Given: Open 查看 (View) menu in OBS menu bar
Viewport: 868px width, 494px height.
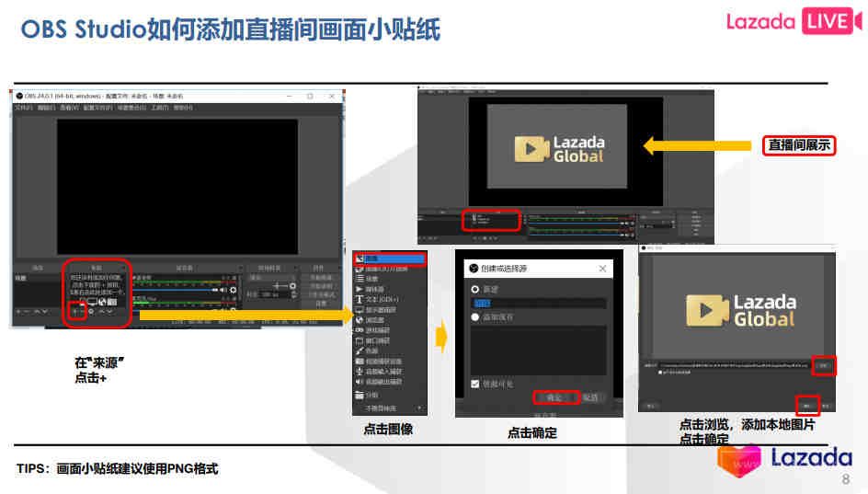Looking at the screenshot, I should (x=69, y=108).
